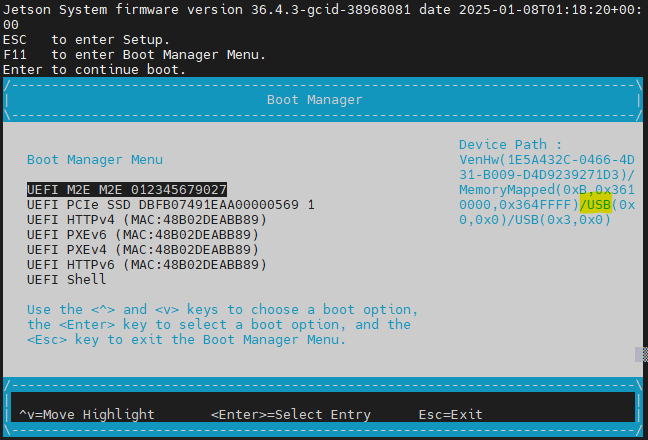Click the '<Esc> key to exit' help line
Image resolution: width=648 pixels, height=440 pixels.
coord(186,340)
